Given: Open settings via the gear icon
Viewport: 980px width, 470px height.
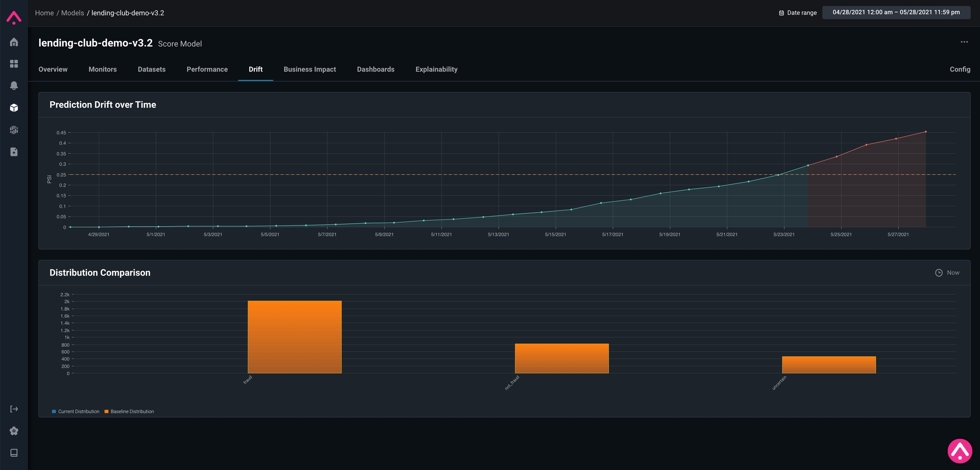Looking at the screenshot, I should tap(14, 431).
